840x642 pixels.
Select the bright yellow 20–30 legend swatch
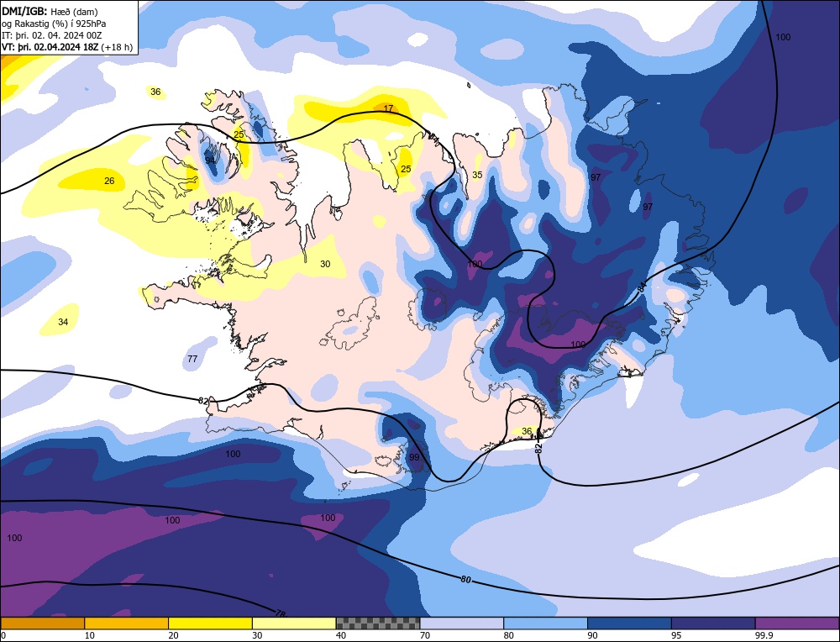[x=210, y=623]
